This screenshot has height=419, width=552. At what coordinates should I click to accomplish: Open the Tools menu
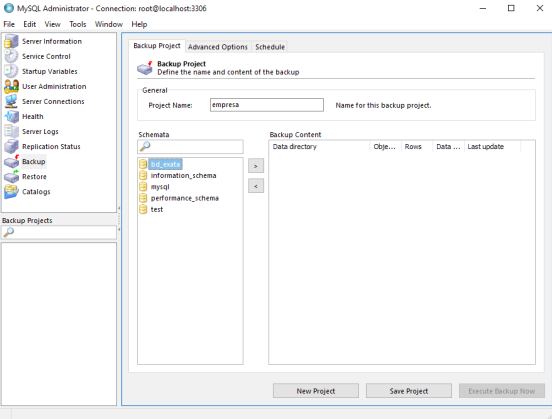pos(77,24)
